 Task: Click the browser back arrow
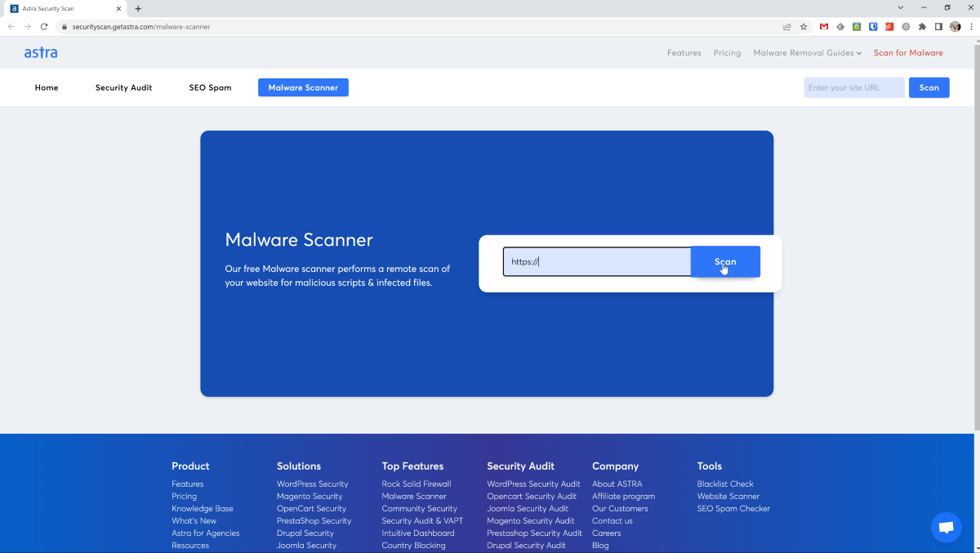tap(11, 26)
